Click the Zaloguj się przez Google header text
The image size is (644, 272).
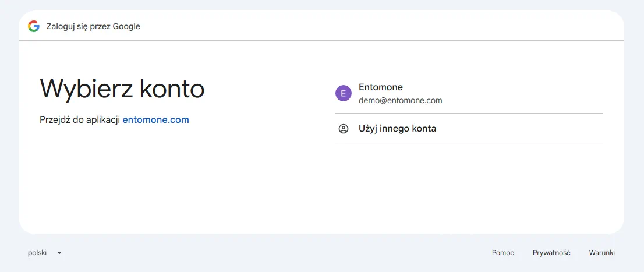93,27
